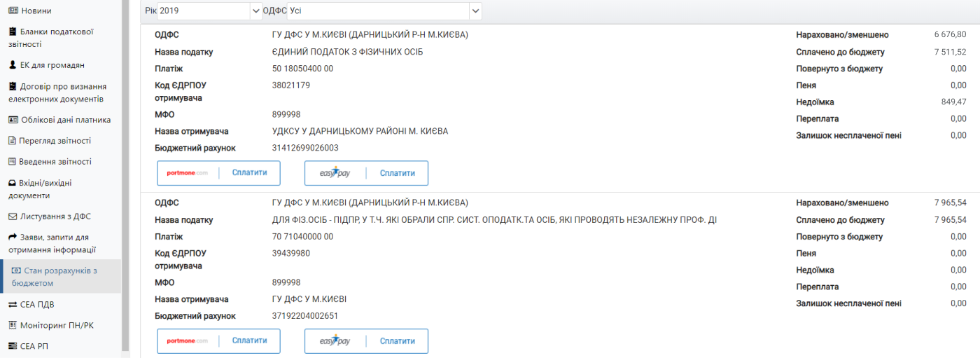Viewport: 980px width, 358px height.
Task: Click the person icon for ЕК для громадян
Action: click(13, 65)
